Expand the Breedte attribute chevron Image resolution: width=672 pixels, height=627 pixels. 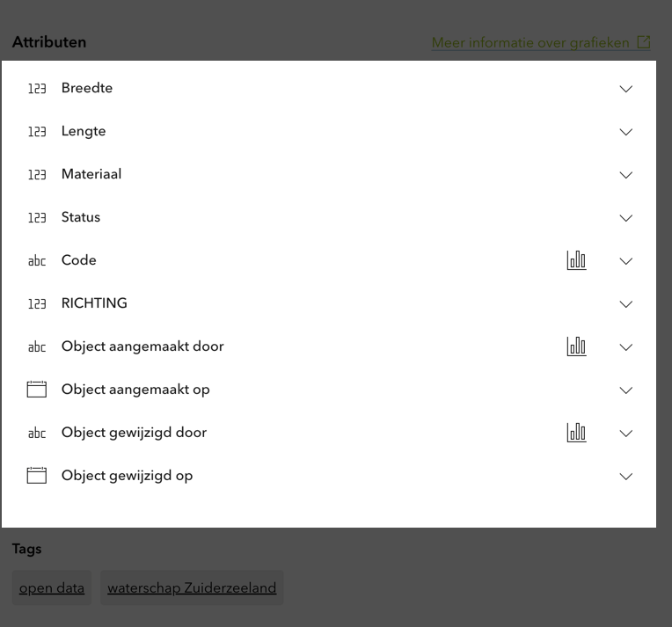tap(626, 89)
